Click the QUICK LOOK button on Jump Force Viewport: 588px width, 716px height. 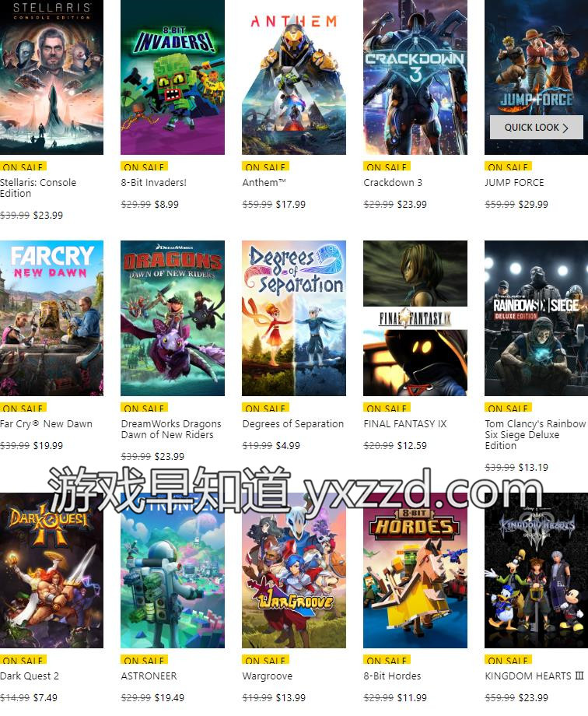(x=536, y=128)
